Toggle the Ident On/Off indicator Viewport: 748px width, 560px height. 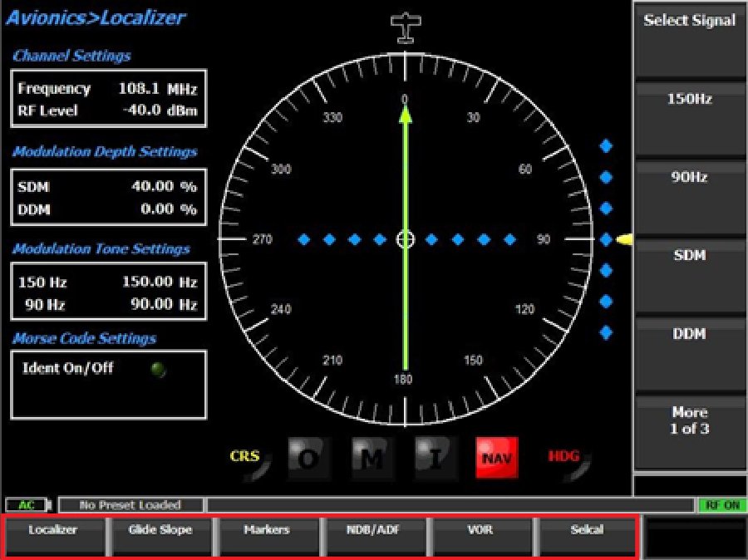point(158,370)
